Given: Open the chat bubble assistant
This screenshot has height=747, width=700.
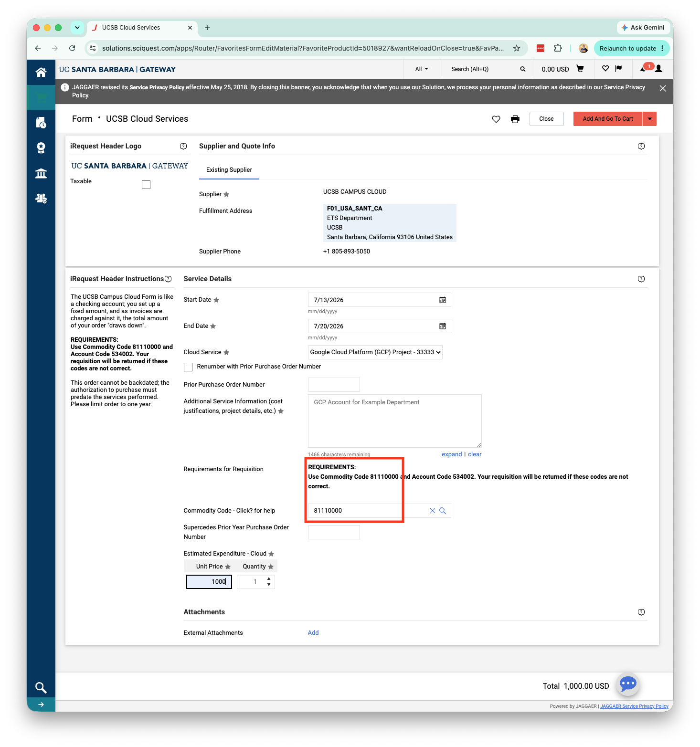Looking at the screenshot, I should [628, 684].
